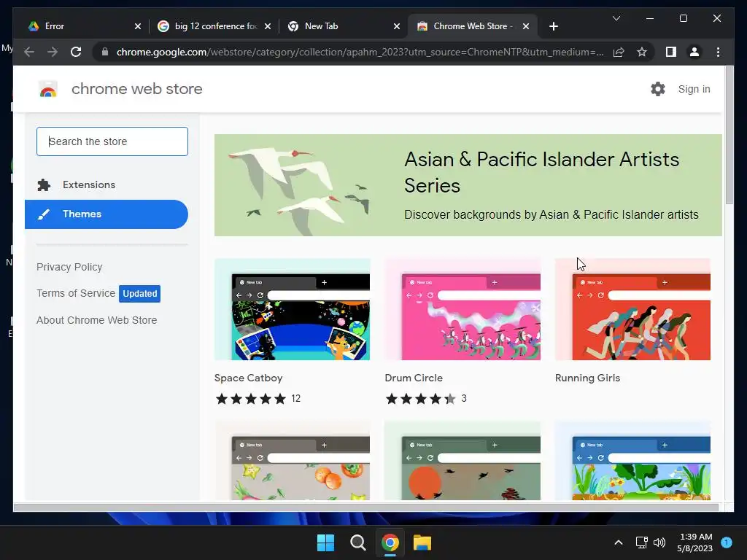The height and width of the screenshot is (560, 747).
Task: Click Space Catboy five-star rating
Action: tap(251, 399)
